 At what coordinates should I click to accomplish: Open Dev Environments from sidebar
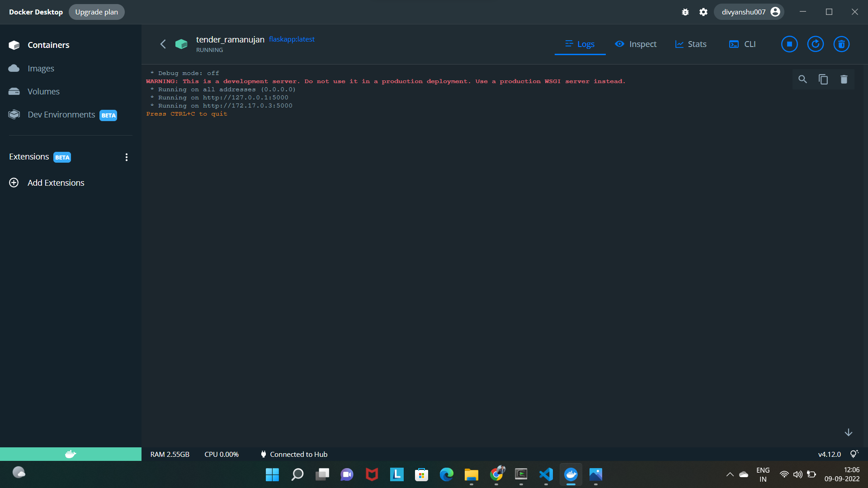click(x=62, y=114)
